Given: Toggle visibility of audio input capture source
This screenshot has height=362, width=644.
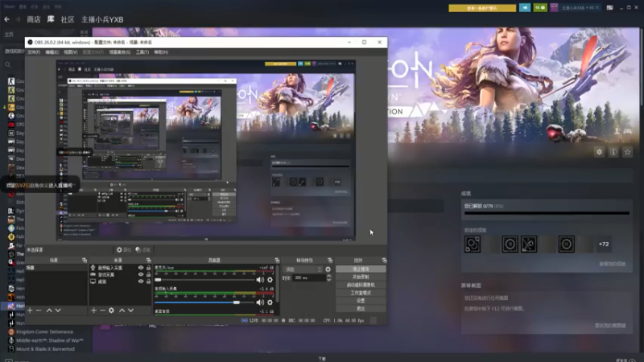Looking at the screenshot, I should (x=141, y=268).
